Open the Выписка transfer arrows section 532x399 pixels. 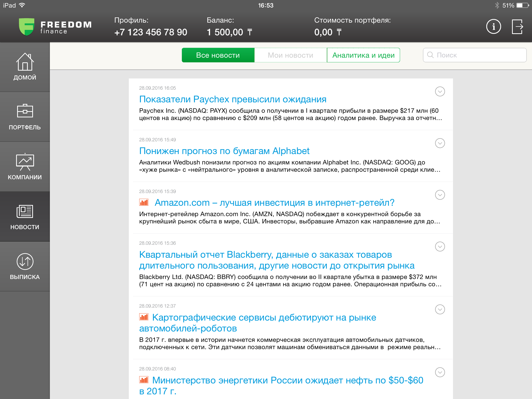(x=25, y=267)
